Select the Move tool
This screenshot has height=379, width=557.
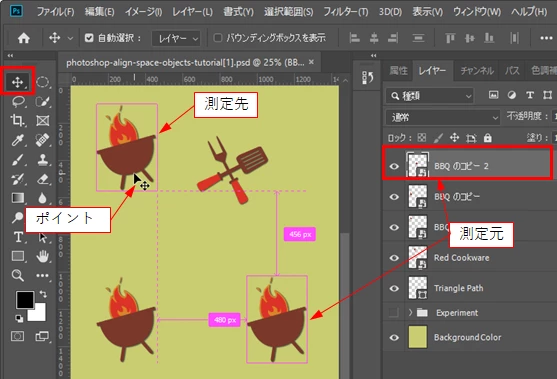[x=17, y=82]
